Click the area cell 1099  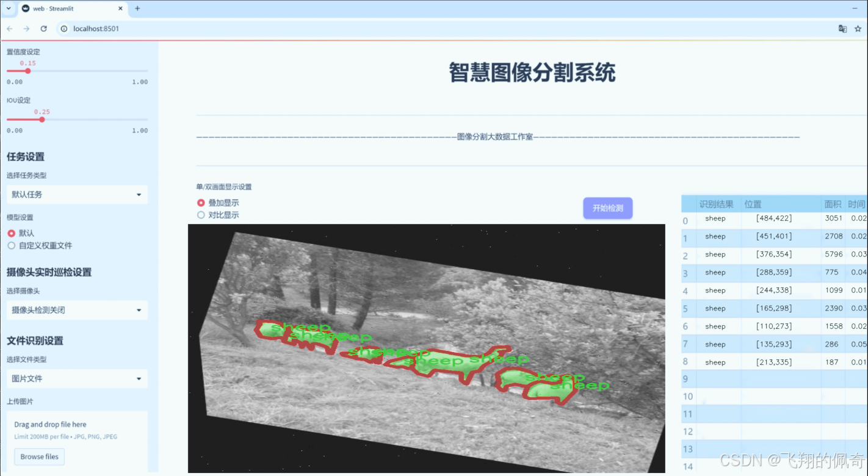833,290
